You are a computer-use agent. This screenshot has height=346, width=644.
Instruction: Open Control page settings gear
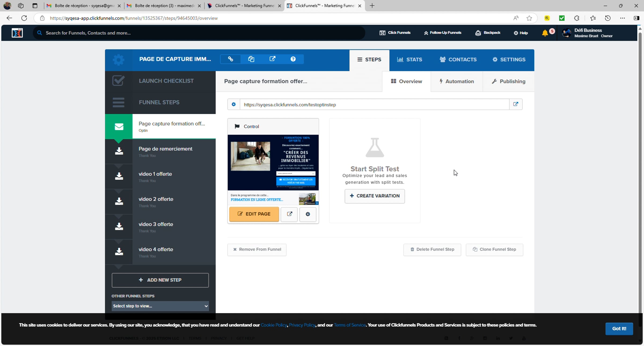pyautogui.click(x=308, y=214)
